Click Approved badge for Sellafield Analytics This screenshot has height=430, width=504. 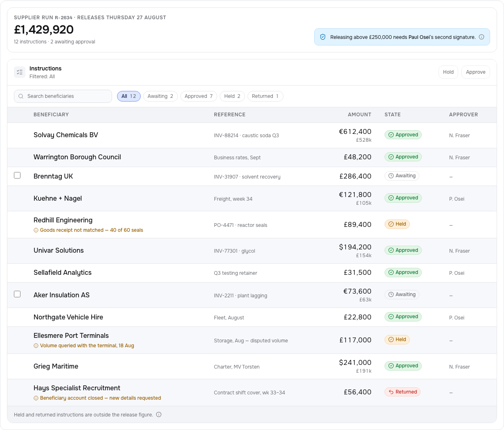pyautogui.click(x=403, y=272)
